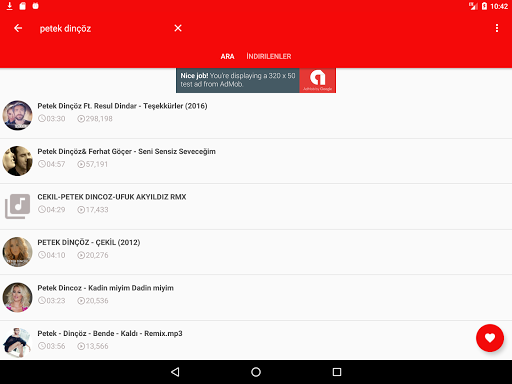Click the 03:30 duration clock icon
Image resolution: width=512 pixels, height=384 pixels.
coord(42,119)
